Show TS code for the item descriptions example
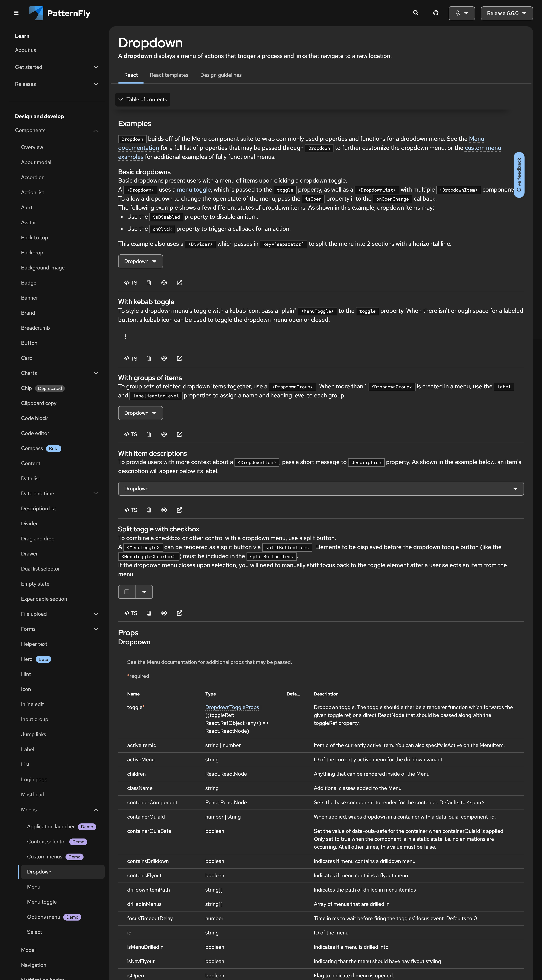This screenshot has width=542, height=980. point(130,510)
